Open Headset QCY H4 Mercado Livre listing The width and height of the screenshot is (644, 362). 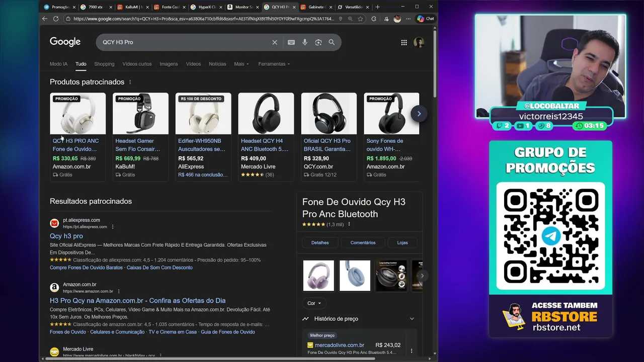(x=266, y=136)
